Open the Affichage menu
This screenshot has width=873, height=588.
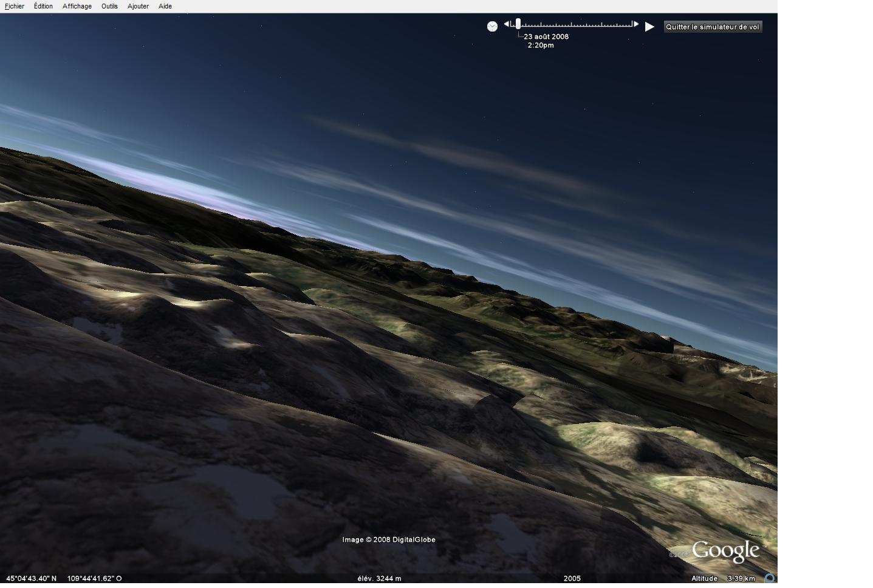tap(77, 6)
